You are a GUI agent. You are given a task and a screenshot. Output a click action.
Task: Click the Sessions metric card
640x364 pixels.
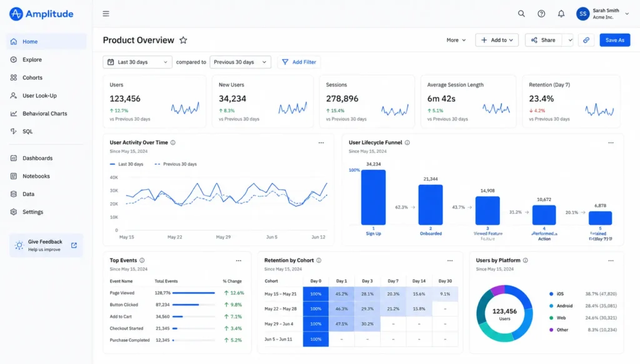[366, 102]
